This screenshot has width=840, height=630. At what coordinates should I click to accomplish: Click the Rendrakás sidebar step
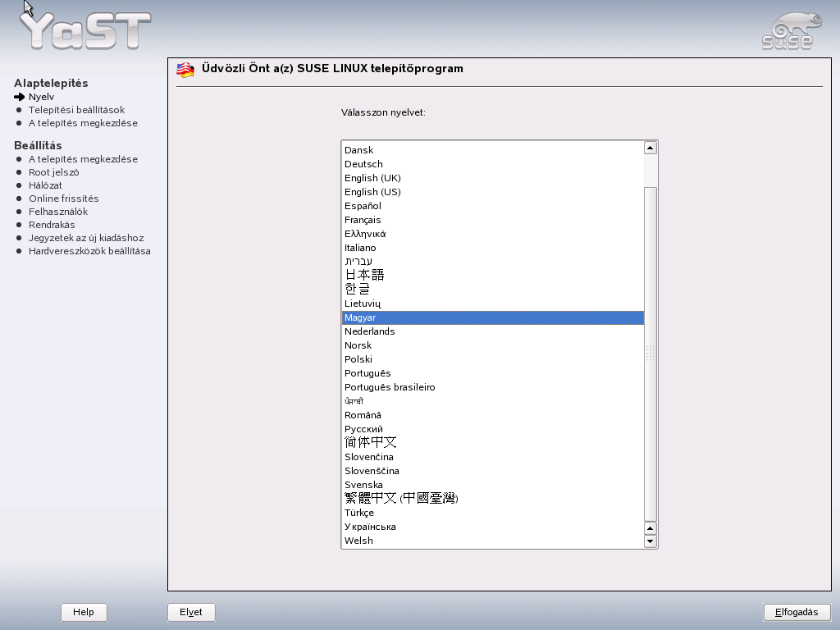[x=52, y=225]
